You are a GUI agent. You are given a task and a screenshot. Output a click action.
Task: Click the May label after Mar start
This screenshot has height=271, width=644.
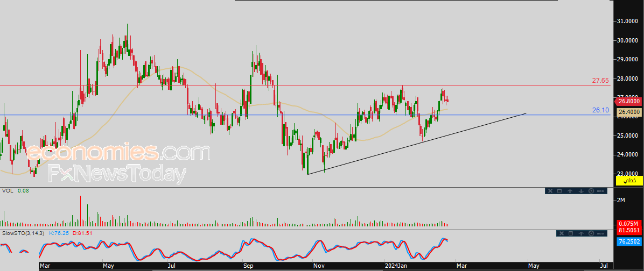108,266
